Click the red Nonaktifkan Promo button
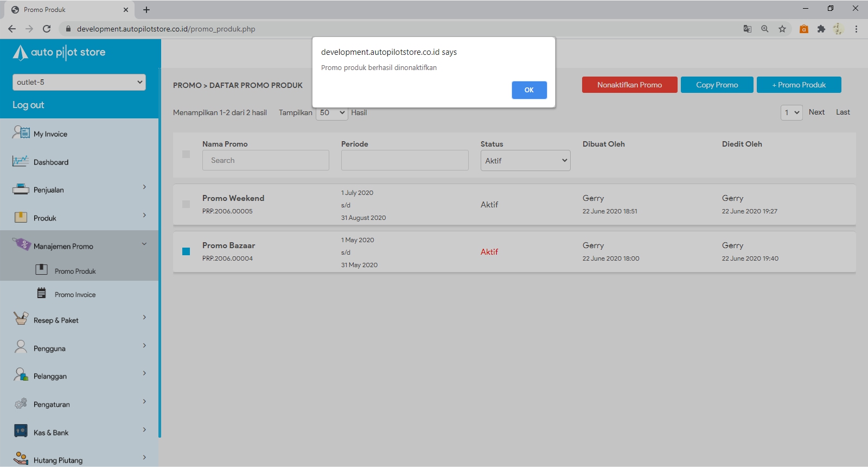 pyautogui.click(x=629, y=85)
